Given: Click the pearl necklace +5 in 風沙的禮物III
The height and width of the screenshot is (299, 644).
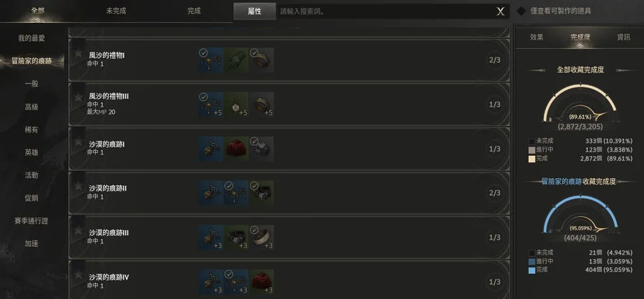Looking at the screenshot, I should click(x=236, y=104).
